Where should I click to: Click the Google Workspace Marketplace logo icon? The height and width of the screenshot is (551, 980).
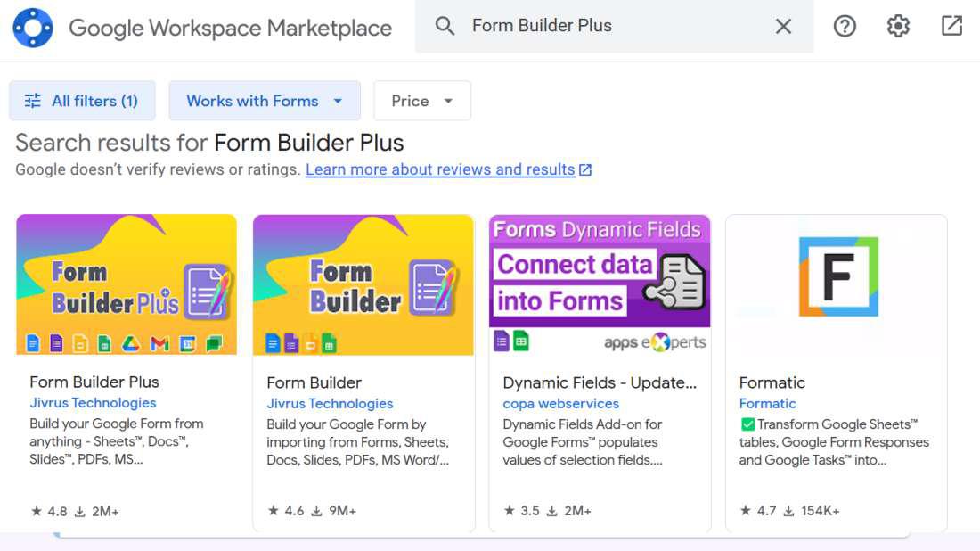pos(33,28)
